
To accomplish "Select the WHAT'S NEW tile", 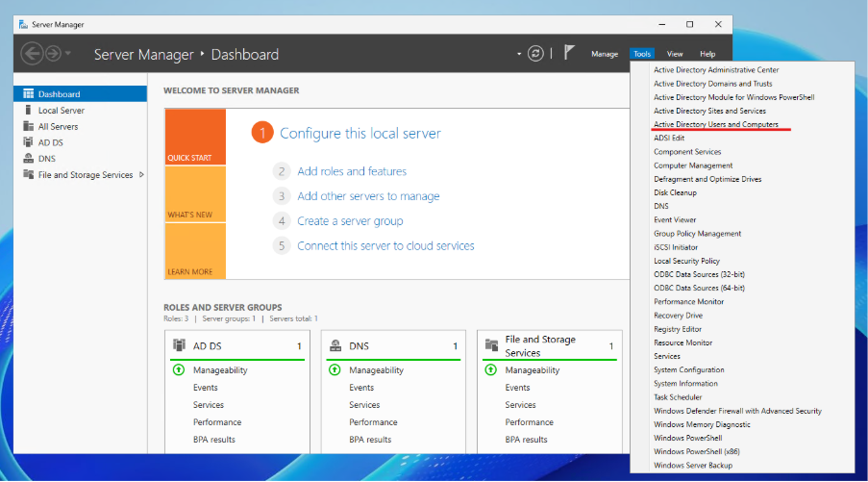I will click(x=194, y=194).
